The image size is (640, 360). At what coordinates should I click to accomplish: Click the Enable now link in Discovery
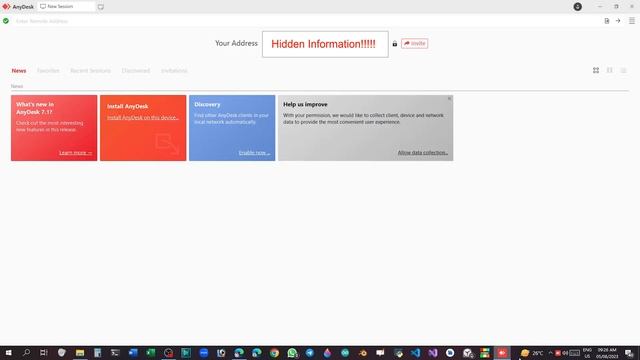[x=254, y=153]
